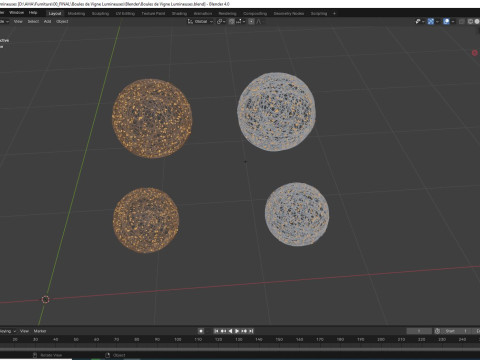Image resolution: width=480 pixels, height=360 pixels.
Task: Open the timeline View menu
Action: [24, 331]
